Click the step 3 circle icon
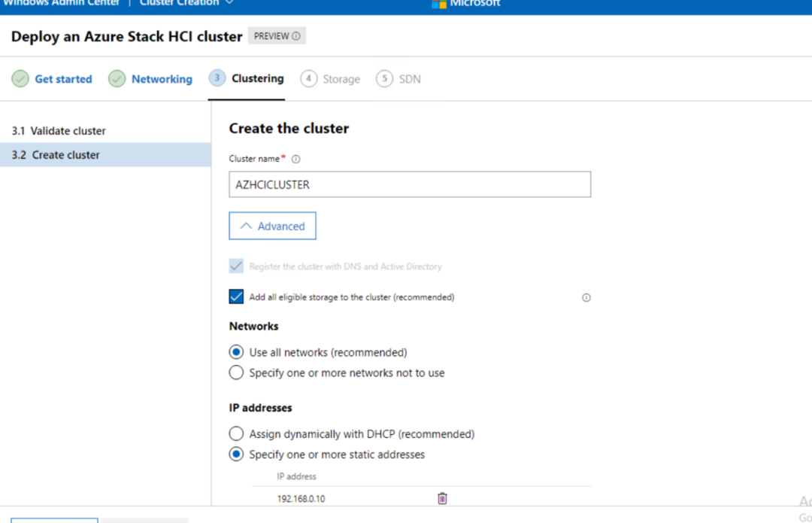812x523 pixels. click(x=217, y=78)
